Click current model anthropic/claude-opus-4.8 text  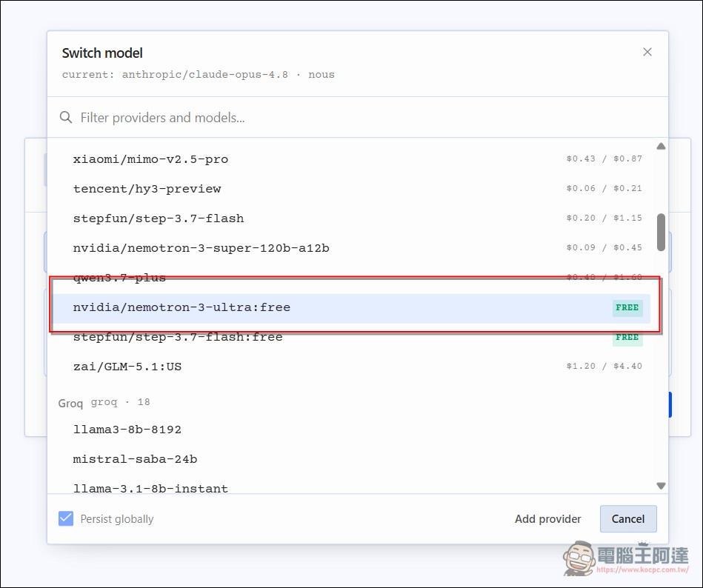[205, 74]
